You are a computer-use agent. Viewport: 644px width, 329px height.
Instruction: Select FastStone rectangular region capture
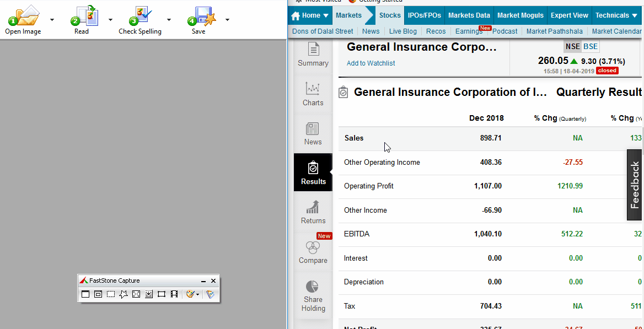[x=110, y=294]
